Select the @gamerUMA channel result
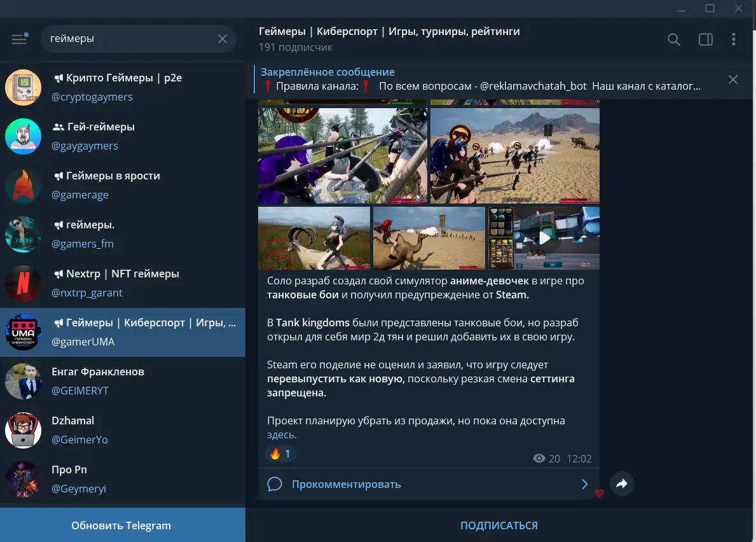Viewport: 756px width, 542px height. click(123, 332)
